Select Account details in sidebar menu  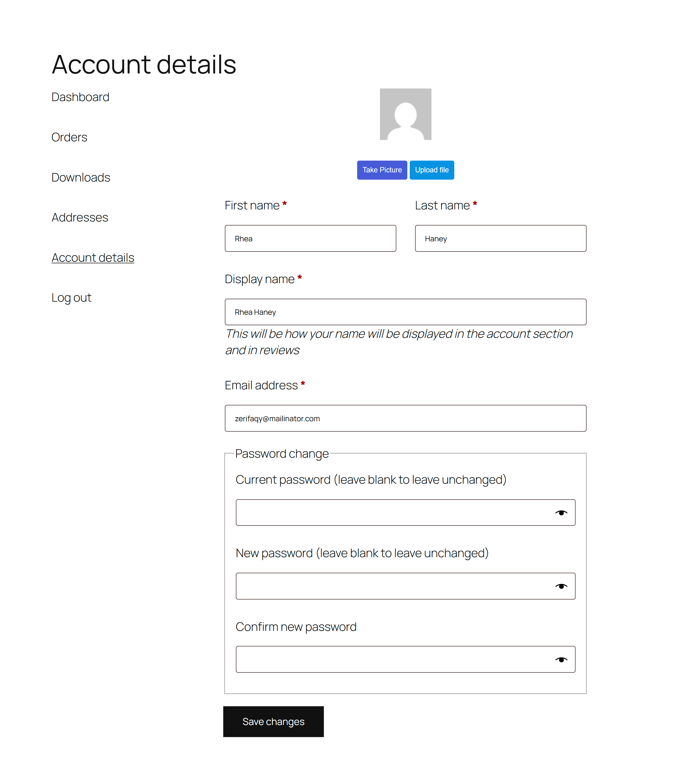point(93,257)
